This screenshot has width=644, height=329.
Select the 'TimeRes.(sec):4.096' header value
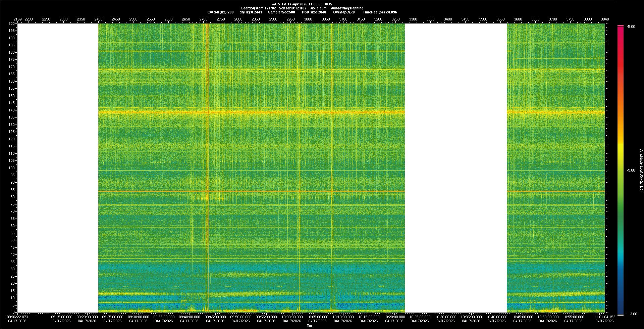click(x=380, y=12)
